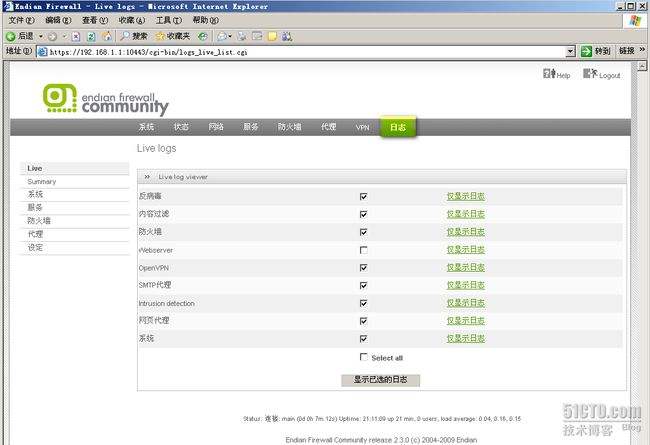The width and height of the screenshot is (650, 445).
Task: Switch to the VPN navigation tab
Action: pos(362,128)
